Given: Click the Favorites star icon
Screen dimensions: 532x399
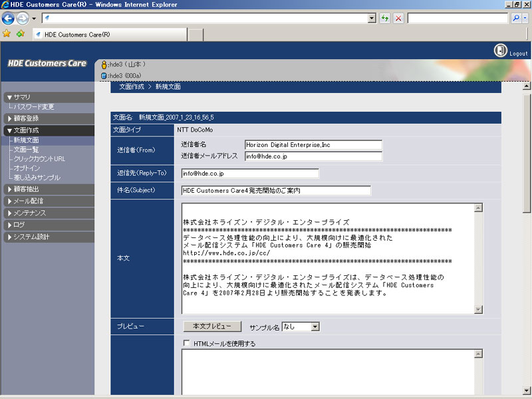Looking at the screenshot, I should 7,34.
